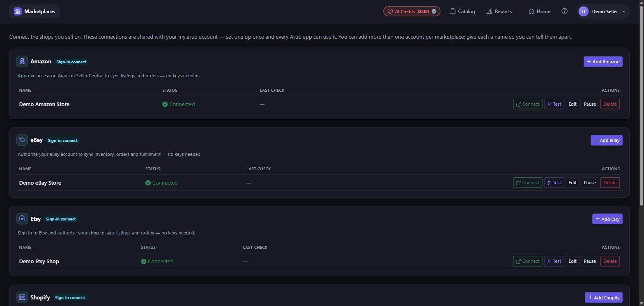Open the Marketplaces section button

pos(34,12)
